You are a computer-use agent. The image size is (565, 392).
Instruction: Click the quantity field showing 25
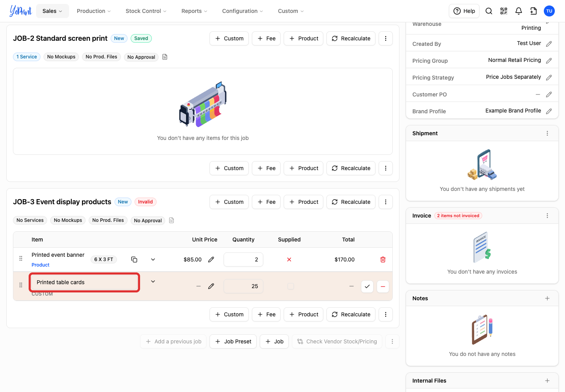(x=243, y=286)
